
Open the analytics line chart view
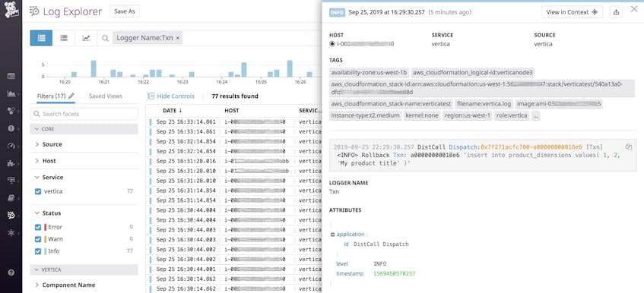click(x=86, y=38)
